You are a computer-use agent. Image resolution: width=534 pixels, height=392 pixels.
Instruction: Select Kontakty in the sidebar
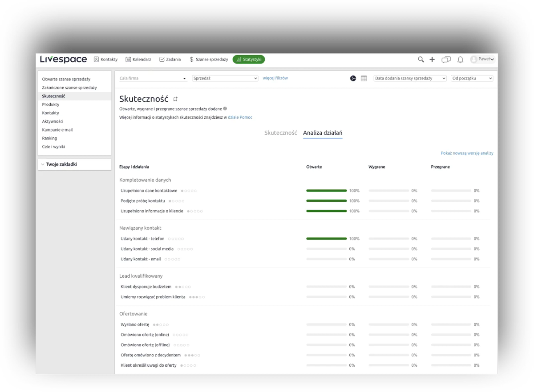(51, 113)
